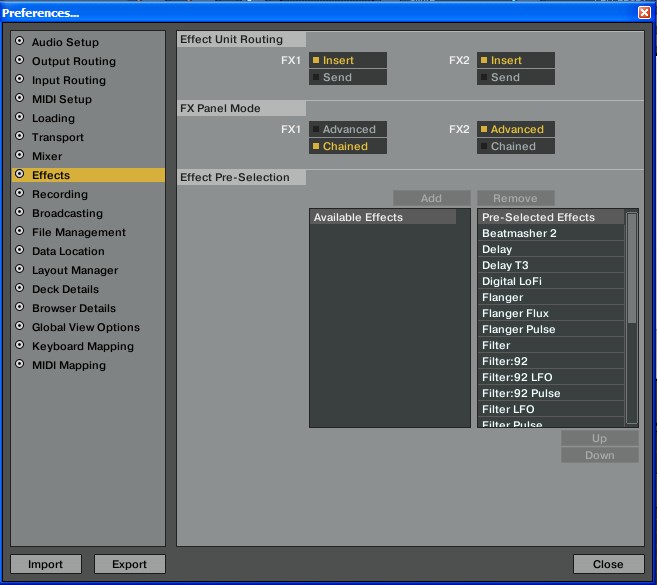Switch to Transport preferences
Image resolution: width=657 pixels, height=585 pixels.
58,137
